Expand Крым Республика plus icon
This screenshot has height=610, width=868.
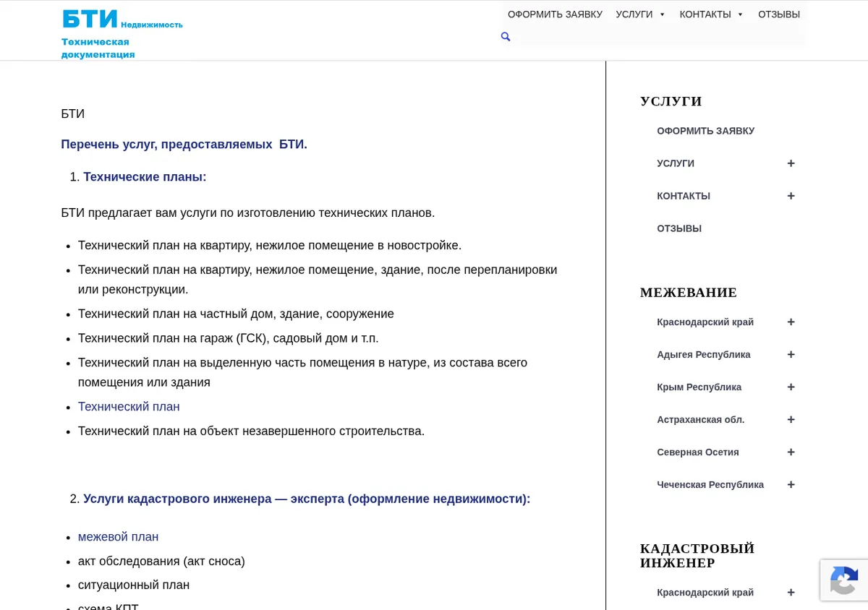tap(791, 387)
